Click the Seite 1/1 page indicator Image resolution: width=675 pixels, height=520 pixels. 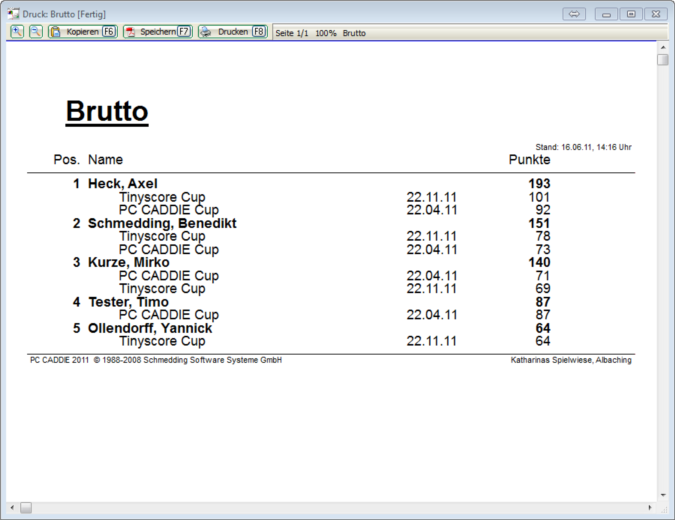pyautogui.click(x=293, y=33)
